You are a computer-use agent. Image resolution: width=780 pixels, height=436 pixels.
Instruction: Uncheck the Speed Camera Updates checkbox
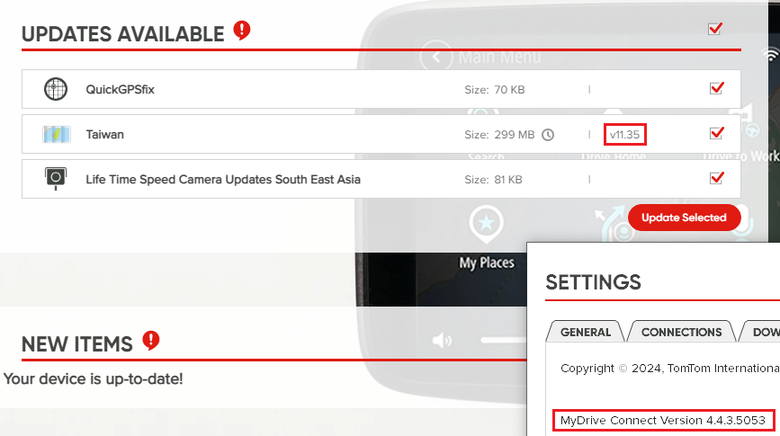[x=716, y=178]
